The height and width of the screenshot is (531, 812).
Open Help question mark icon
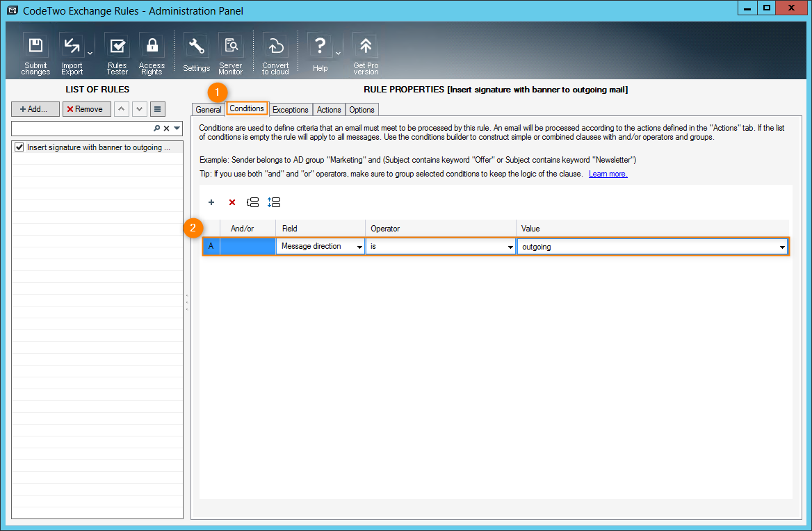click(x=320, y=54)
